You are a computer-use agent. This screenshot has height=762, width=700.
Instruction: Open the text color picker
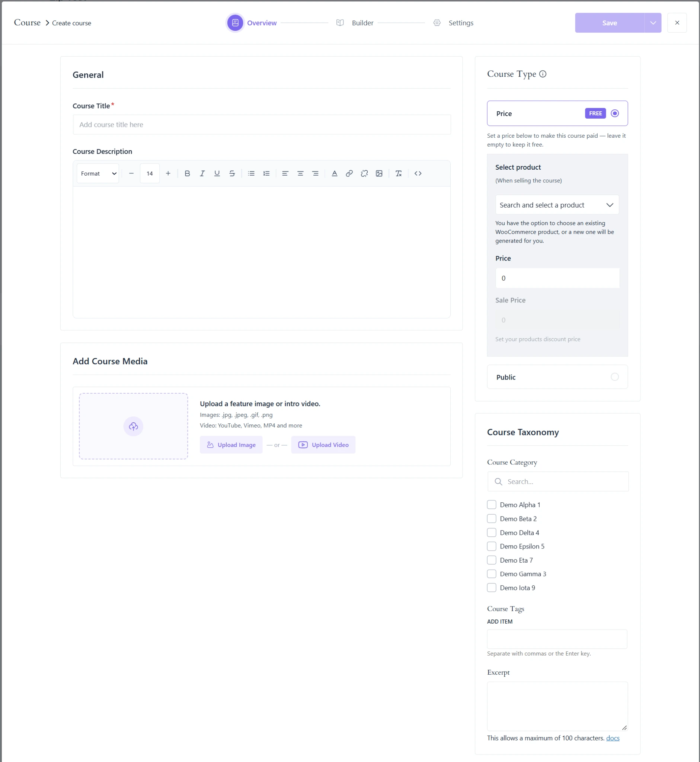point(335,173)
